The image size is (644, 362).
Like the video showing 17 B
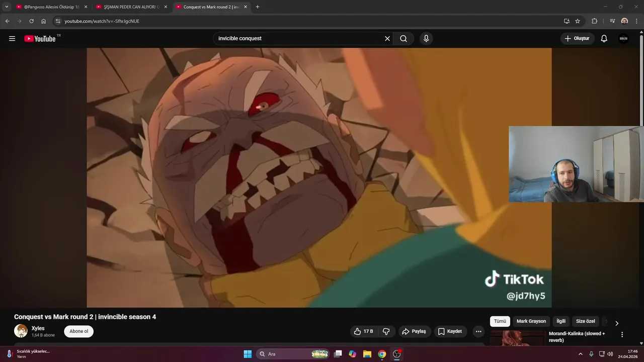pos(363,331)
